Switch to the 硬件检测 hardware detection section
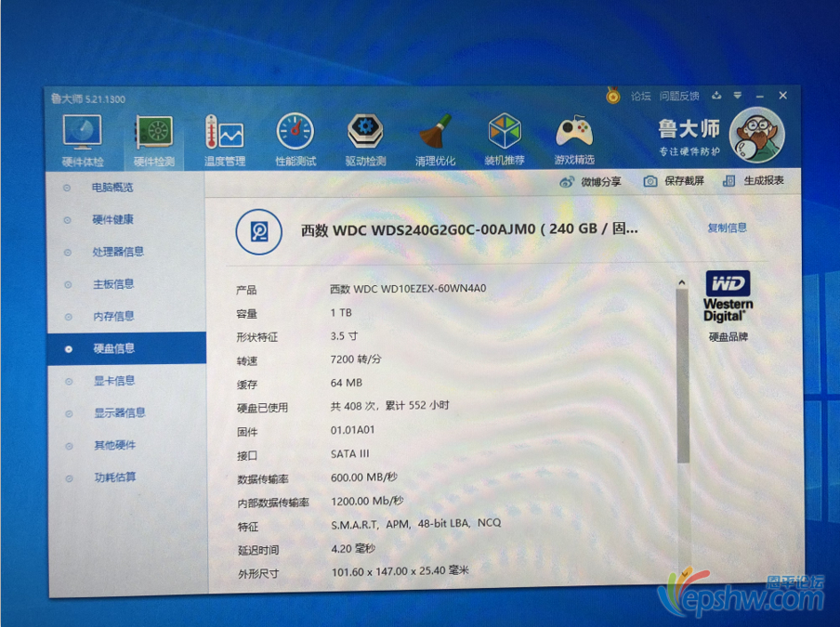840x627 pixels. coord(153,140)
